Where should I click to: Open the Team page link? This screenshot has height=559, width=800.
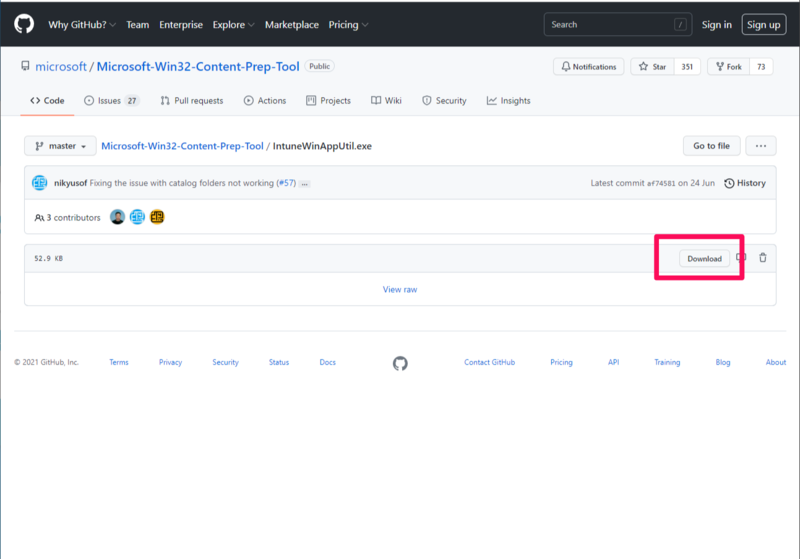pos(138,24)
